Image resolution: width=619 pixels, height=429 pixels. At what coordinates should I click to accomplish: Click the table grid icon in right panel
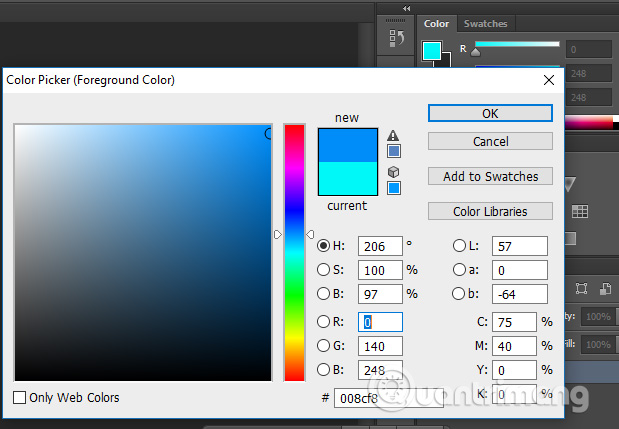click(580, 211)
